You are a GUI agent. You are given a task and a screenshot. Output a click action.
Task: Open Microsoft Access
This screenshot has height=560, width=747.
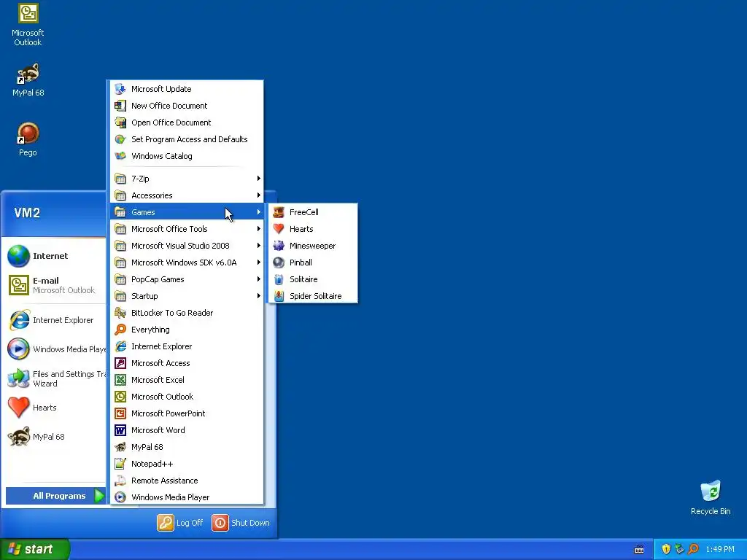pos(187,363)
